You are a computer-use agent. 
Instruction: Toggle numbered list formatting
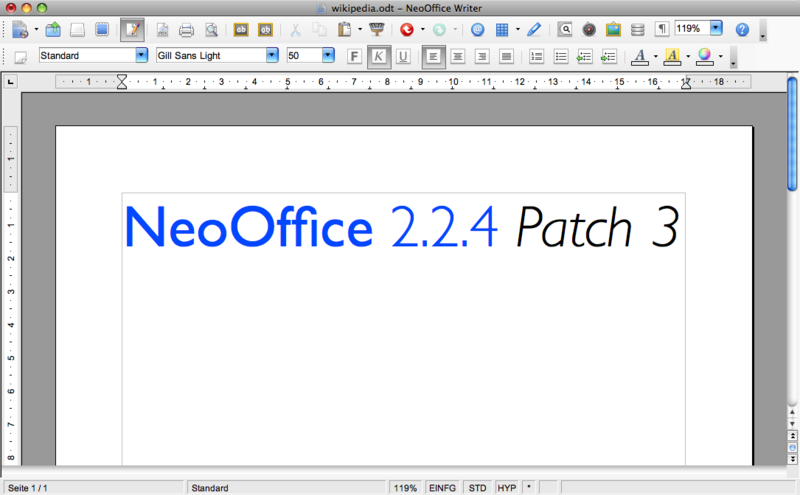pos(536,56)
